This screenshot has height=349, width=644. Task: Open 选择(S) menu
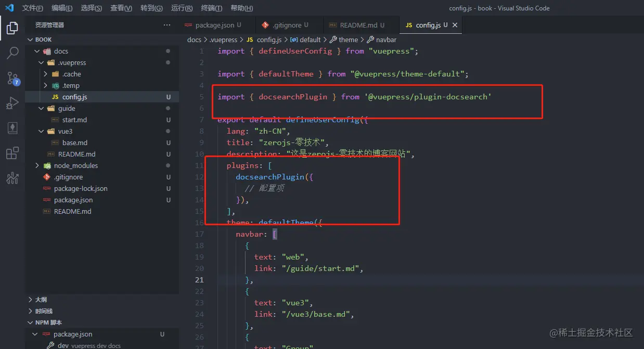[x=92, y=8]
